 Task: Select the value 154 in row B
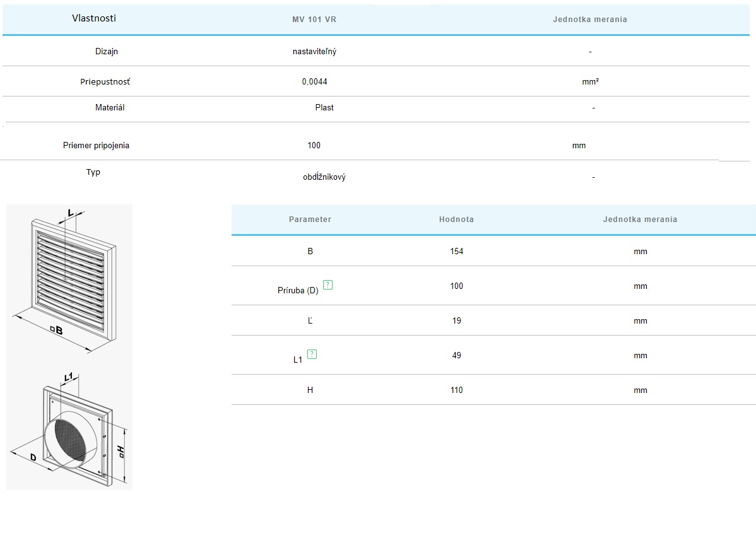coord(456,251)
